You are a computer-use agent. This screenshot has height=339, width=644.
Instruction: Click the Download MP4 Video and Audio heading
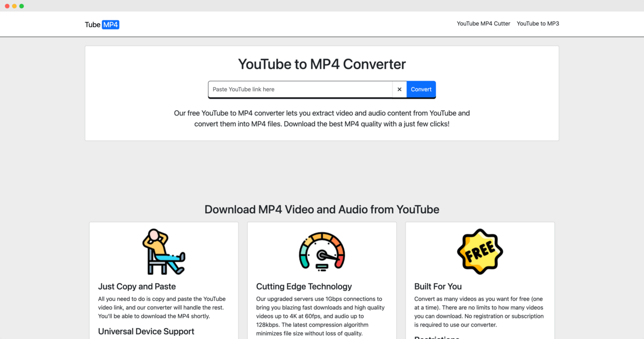pos(321,210)
